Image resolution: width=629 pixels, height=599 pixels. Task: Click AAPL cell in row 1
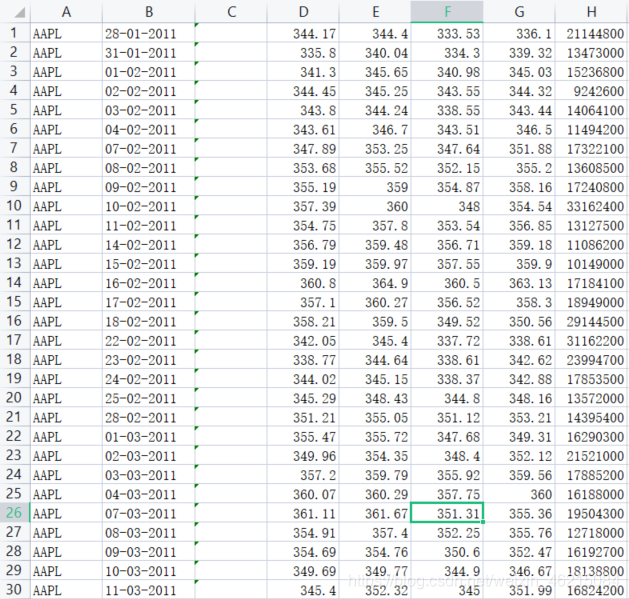point(67,33)
